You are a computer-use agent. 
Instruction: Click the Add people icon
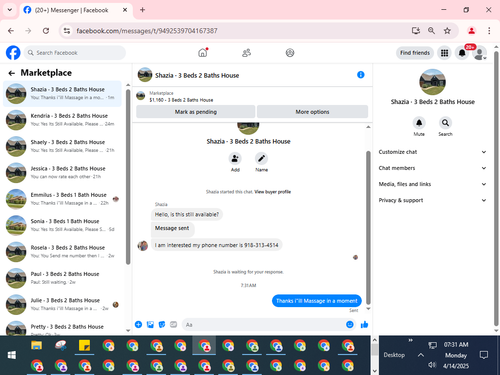click(x=235, y=158)
